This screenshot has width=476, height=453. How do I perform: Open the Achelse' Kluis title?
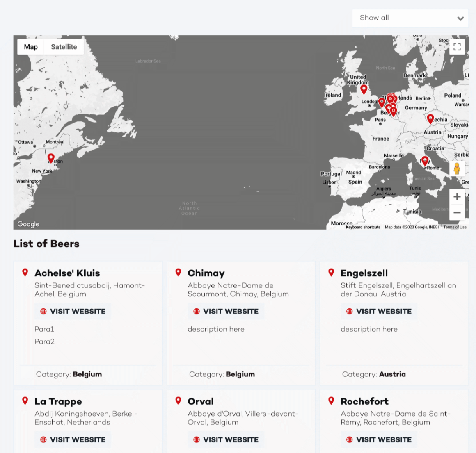tap(67, 273)
